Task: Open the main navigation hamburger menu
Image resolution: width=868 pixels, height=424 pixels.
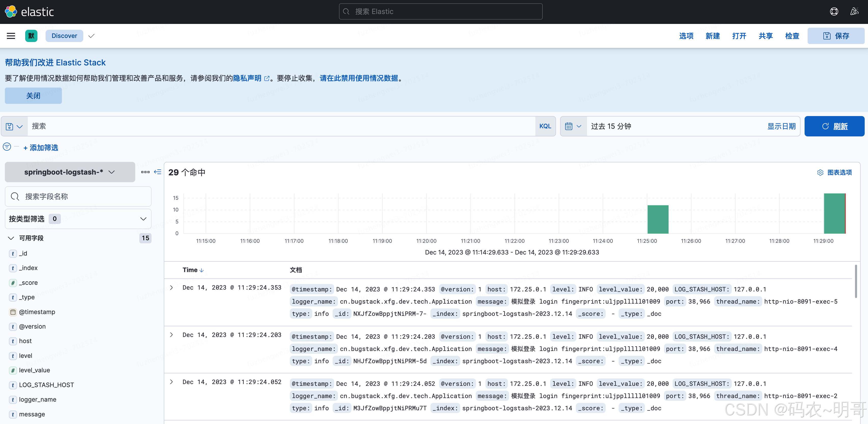Action: tap(11, 36)
